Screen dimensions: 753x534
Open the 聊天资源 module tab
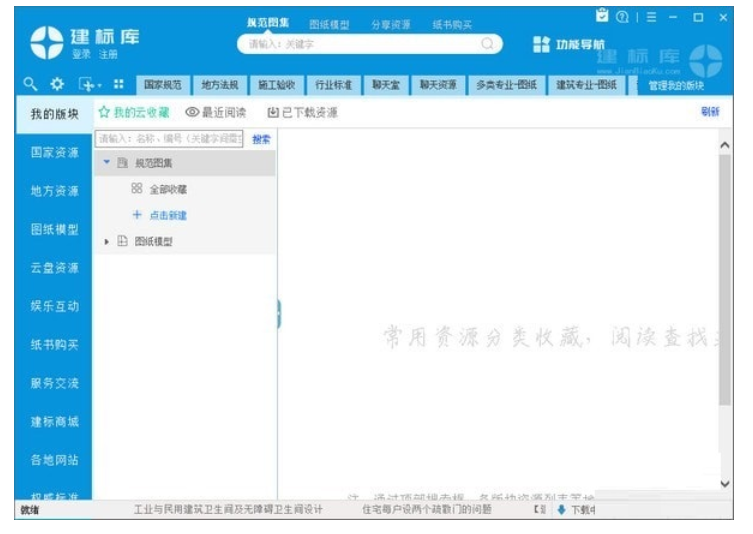pyautogui.click(x=438, y=85)
